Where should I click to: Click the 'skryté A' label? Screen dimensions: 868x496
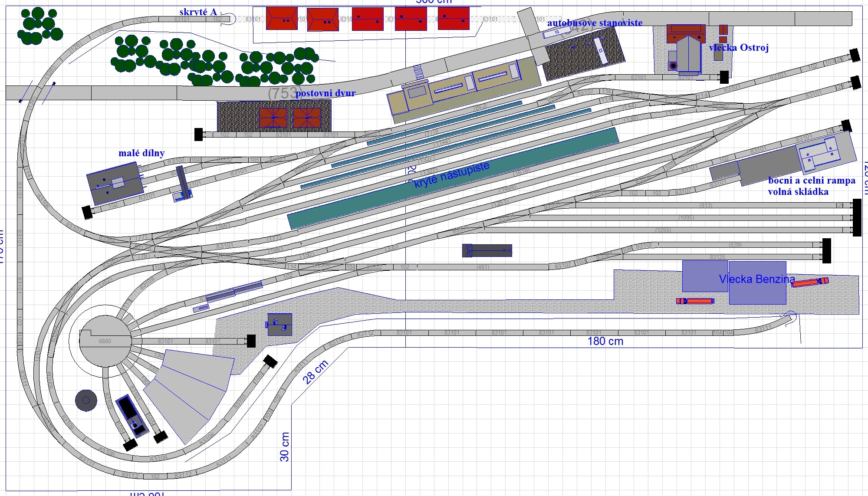198,12
